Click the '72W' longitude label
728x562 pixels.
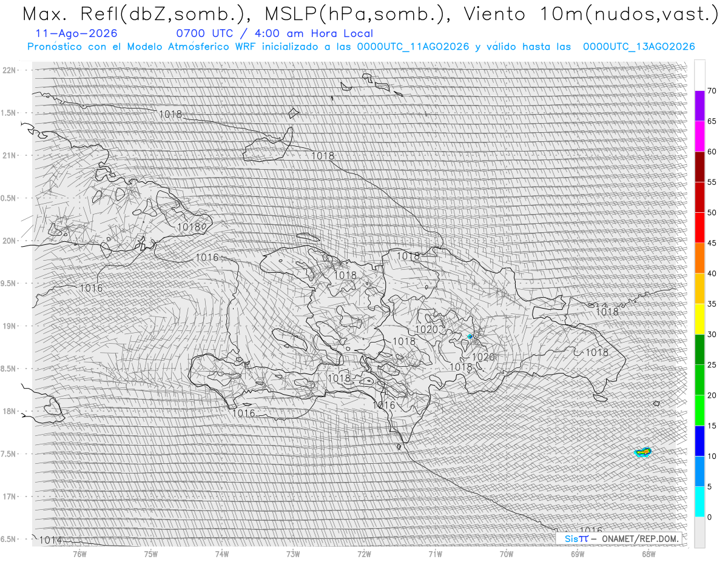click(364, 554)
